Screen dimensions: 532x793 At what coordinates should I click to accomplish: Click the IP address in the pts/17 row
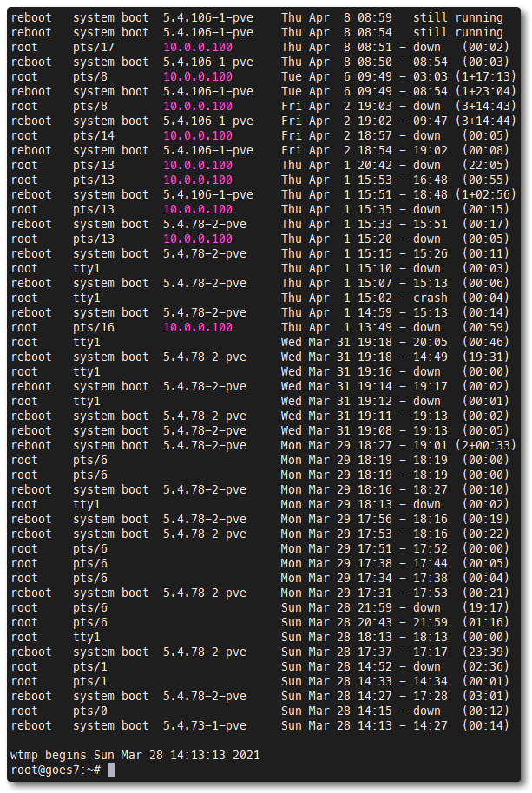[197, 47]
